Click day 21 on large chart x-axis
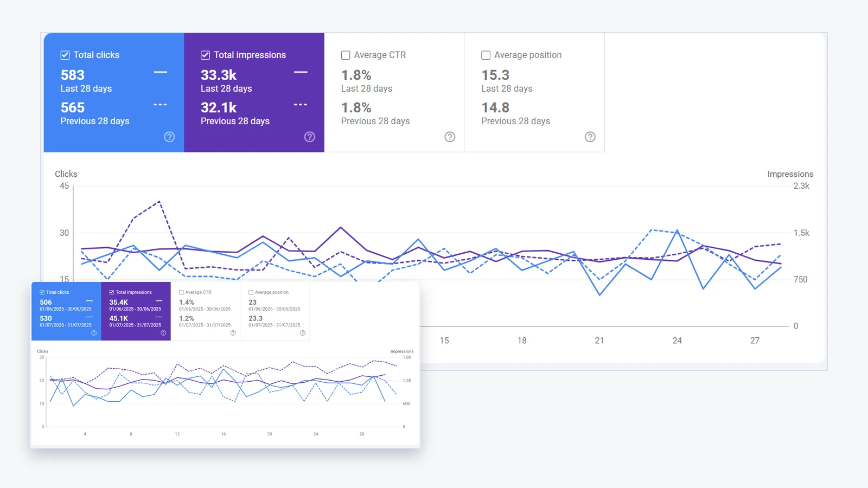The width and height of the screenshot is (868, 488). tap(599, 341)
